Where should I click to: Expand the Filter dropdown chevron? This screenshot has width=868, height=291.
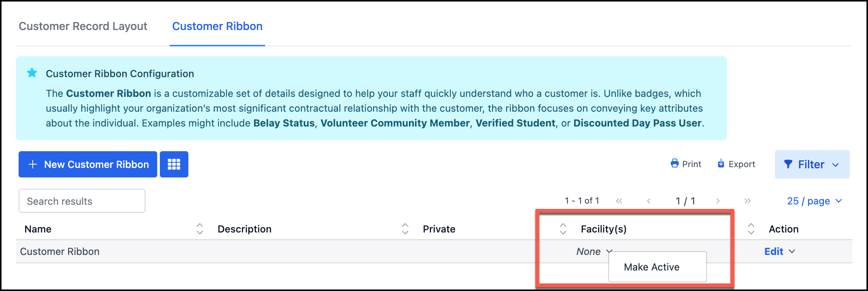(835, 165)
